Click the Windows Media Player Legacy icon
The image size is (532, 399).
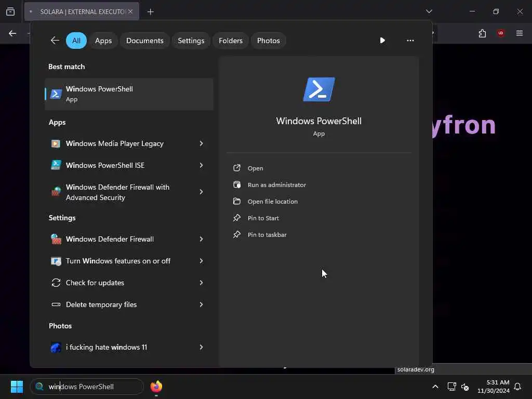(x=56, y=143)
